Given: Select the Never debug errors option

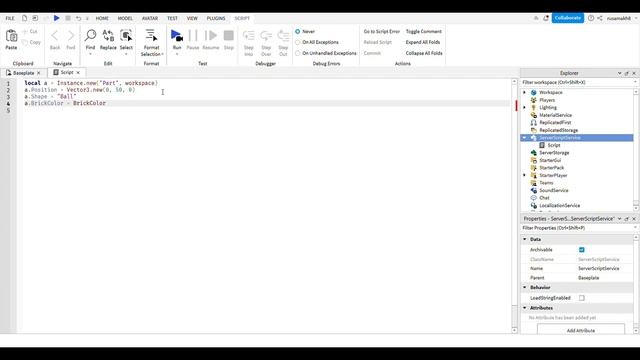Looking at the screenshot, I should pos(298,31).
